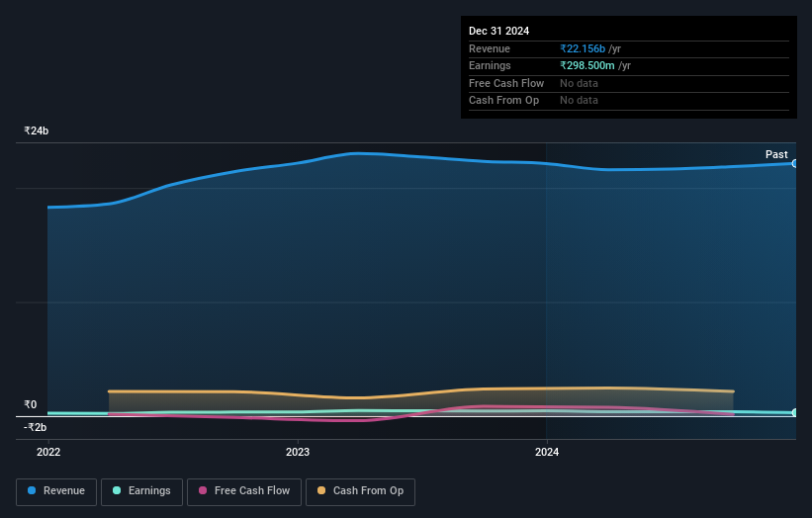Click the ₹298.500m earnings value
The width and height of the screenshot is (812, 518).
click(x=587, y=65)
